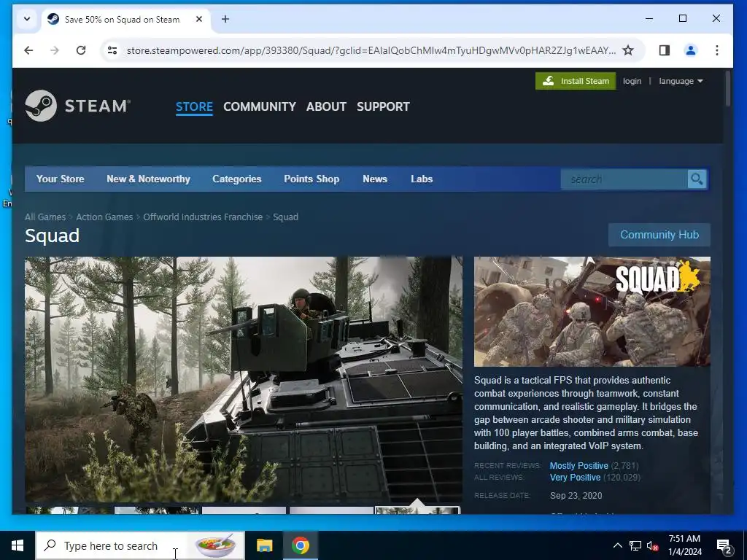Open site information icon in address bar
The height and width of the screenshot is (560, 747).
(112, 50)
